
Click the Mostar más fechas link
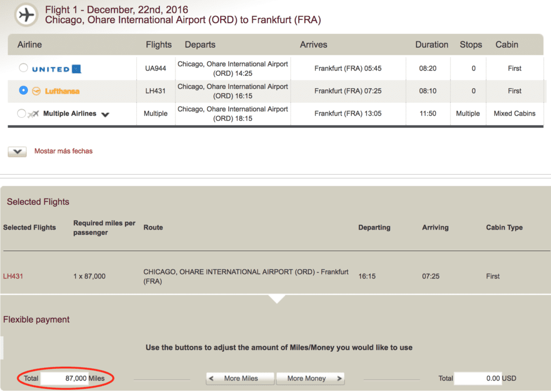pyautogui.click(x=63, y=151)
